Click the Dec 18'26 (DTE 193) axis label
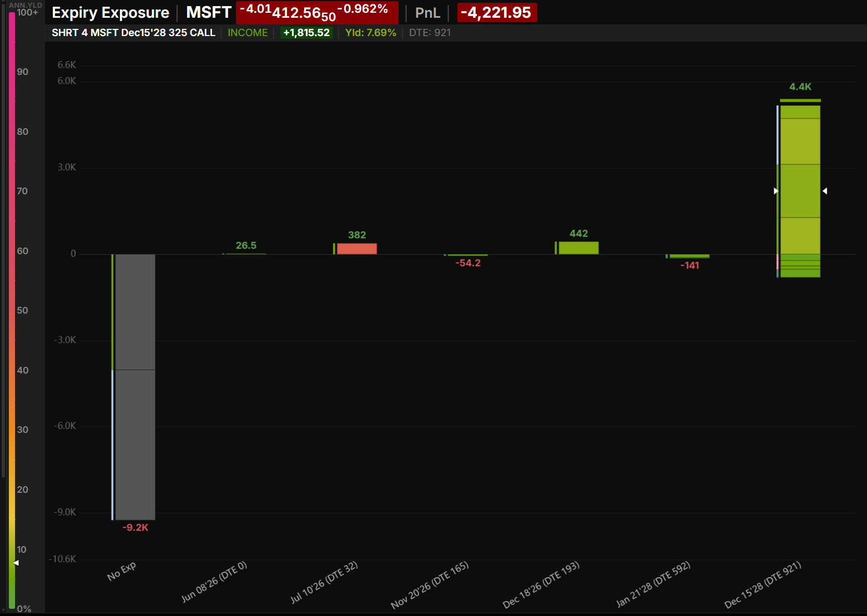Screen dimensions: 867x616 (541, 585)
